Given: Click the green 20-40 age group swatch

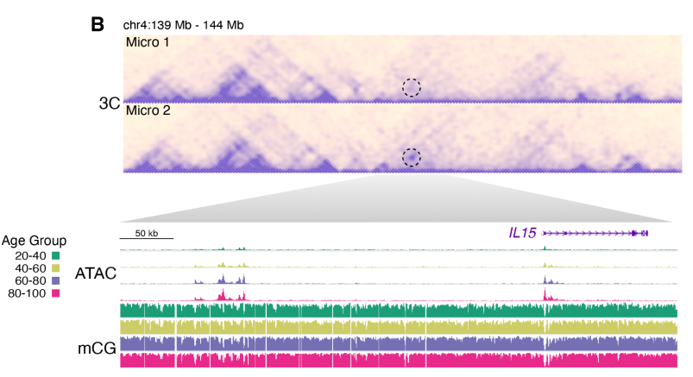Looking at the screenshot, I should 56,255.
